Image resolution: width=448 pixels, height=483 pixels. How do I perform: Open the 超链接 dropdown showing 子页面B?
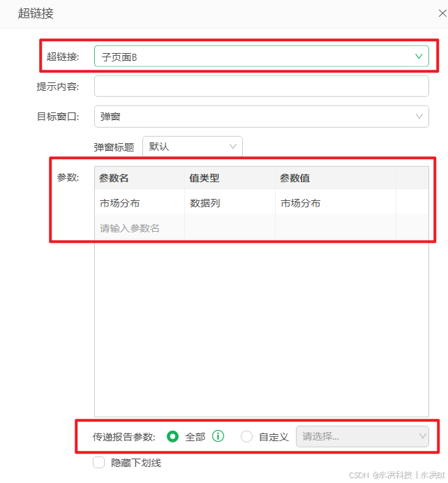click(262, 56)
